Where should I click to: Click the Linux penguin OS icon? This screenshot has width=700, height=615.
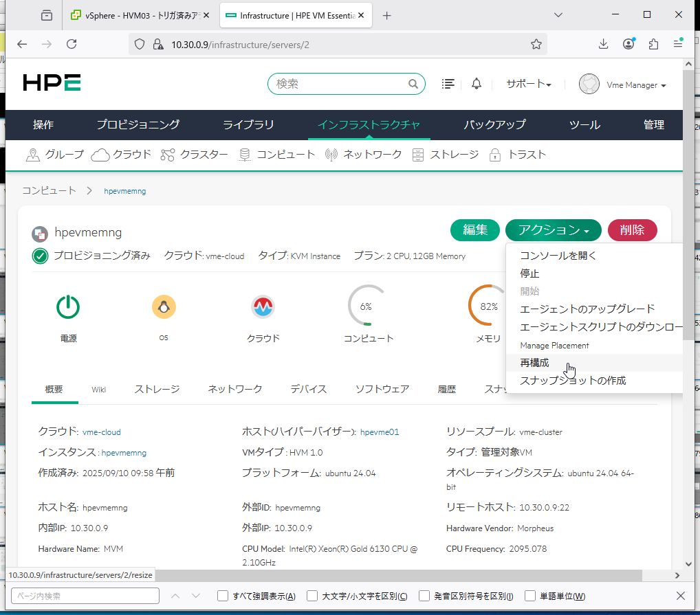(164, 306)
